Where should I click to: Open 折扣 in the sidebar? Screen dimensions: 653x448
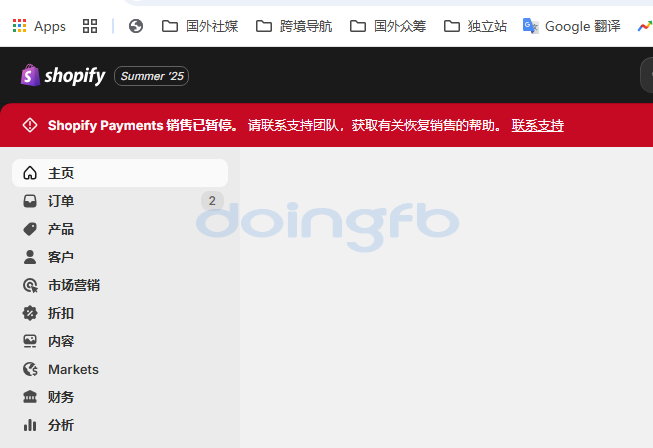point(120,313)
